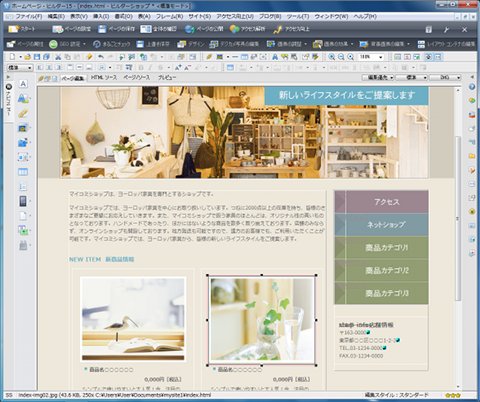Click 上書き保存 overwrite save
This screenshot has width=480, height=402.
pos(153,44)
